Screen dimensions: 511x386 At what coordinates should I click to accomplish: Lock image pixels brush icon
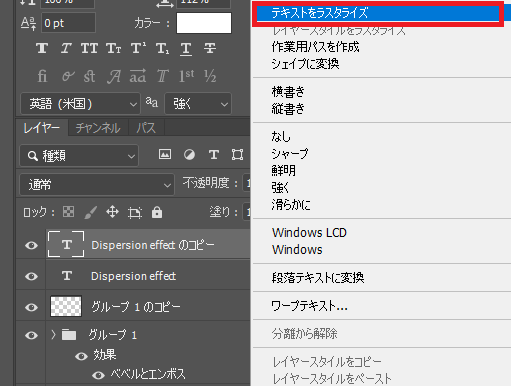[x=91, y=212]
